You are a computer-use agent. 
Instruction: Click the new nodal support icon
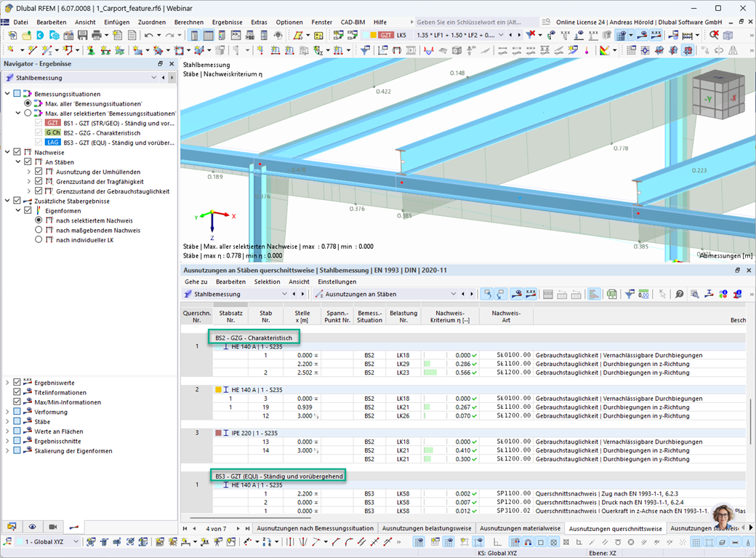pos(91,49)
